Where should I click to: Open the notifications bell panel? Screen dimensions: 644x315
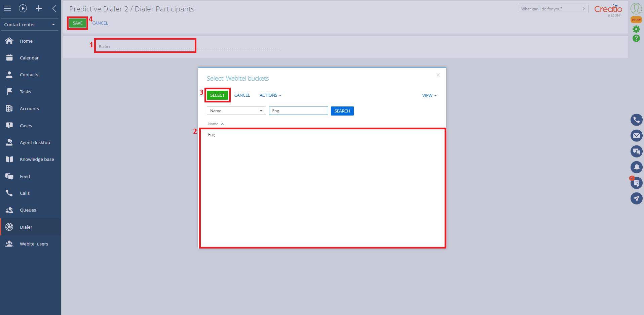(x=637, y=167)
